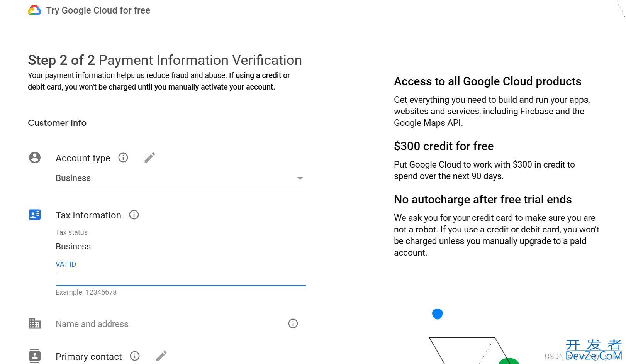Viewport: 626px width, 364px height.
Task: Edit Primary contact with pencil icon
Action: [161, 356]
